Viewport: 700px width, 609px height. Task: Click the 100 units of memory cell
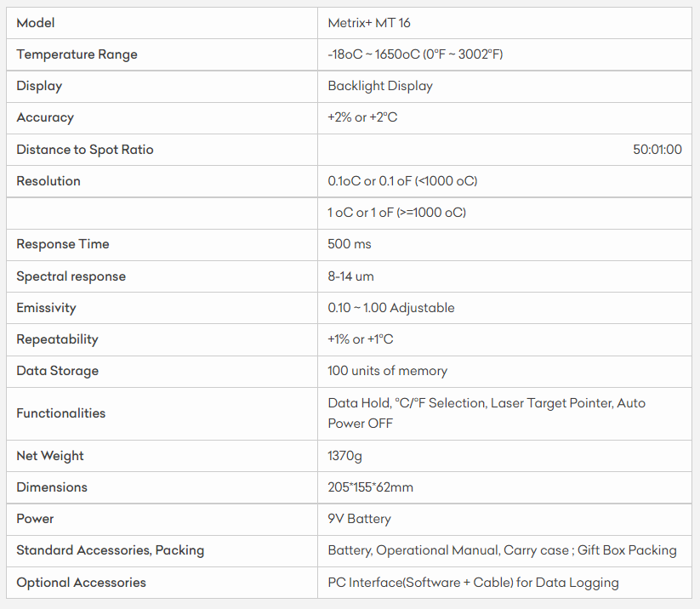pyautogui.click(x=387, y=371)
